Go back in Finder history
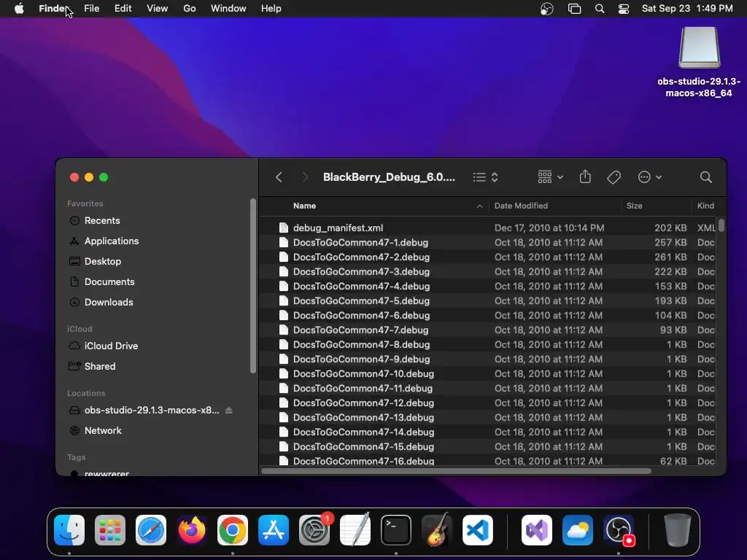Image resolution: width=747 pixels, height=560 pixels. pos(279,178)
